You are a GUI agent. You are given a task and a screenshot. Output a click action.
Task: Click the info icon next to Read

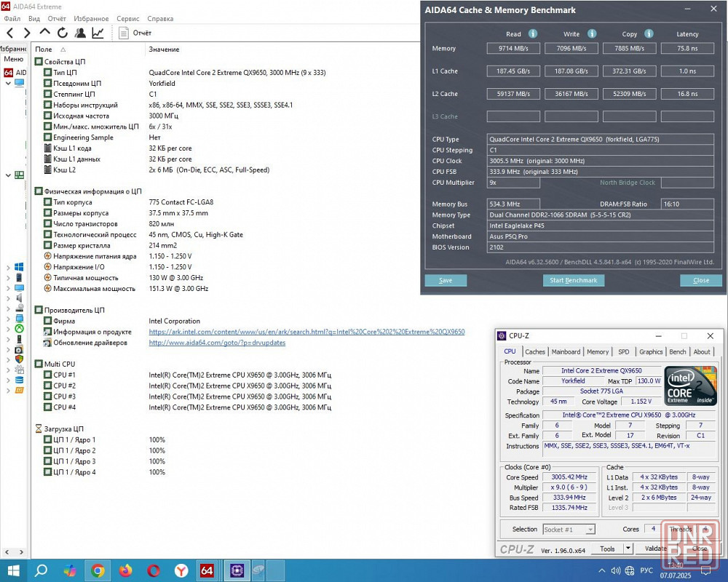[x=533, y=34]
